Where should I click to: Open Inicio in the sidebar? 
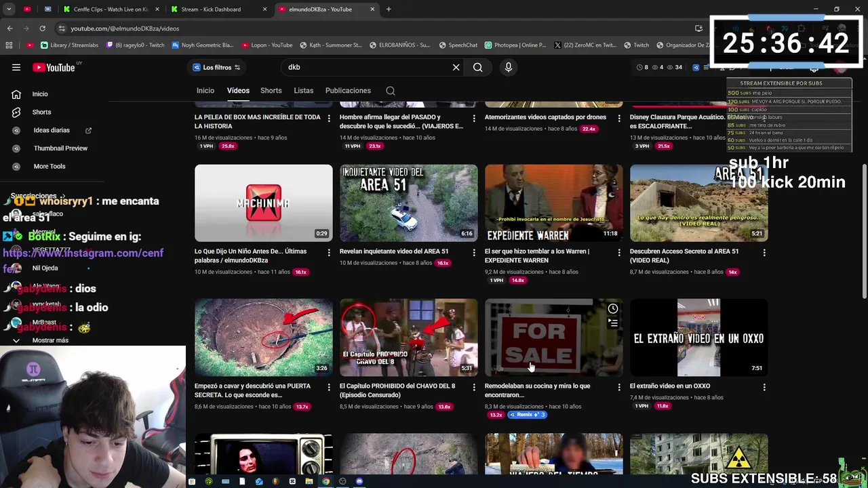tap(40, 94)
